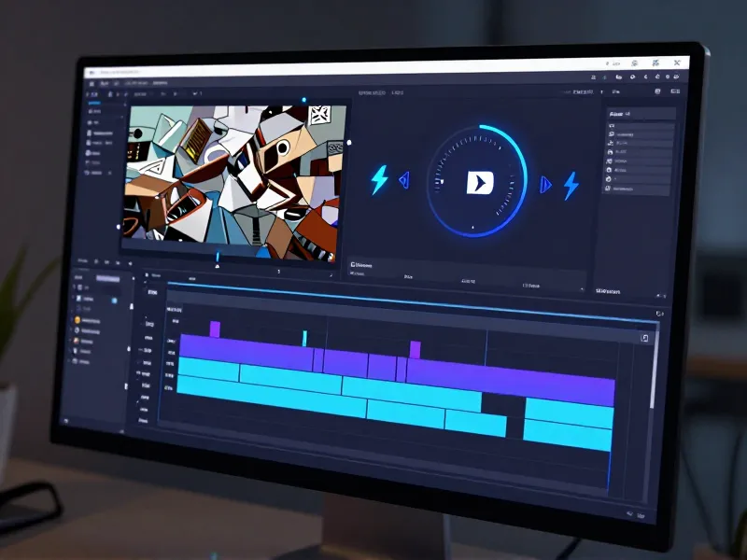Select the highlighted tab above the left list
Viewport: 747px width, 560px height.
106,278
